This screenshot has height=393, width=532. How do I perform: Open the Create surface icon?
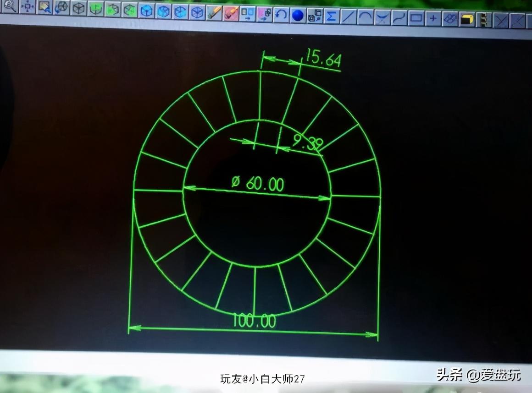tap(450, 19)
